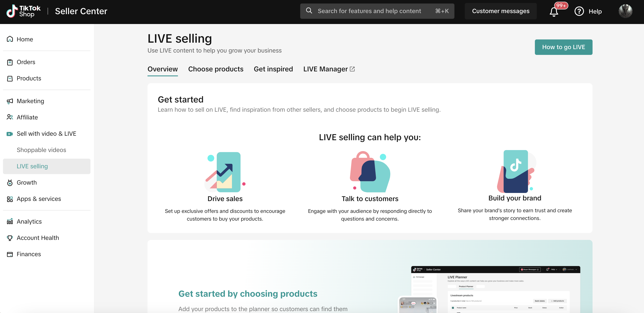Click the Growth medal icon
This screenshot has width=644, height=313.
pyautogui.click(x=10, y=183)
